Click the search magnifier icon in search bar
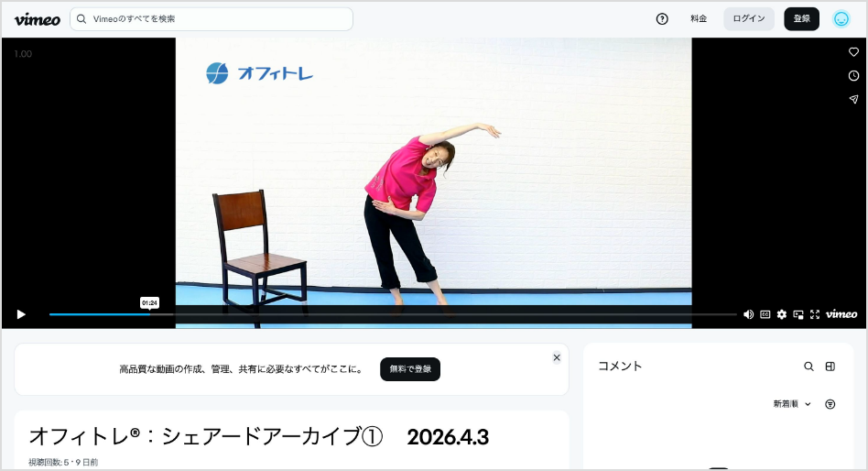868x471 pixels. click(x=81, y=19)
